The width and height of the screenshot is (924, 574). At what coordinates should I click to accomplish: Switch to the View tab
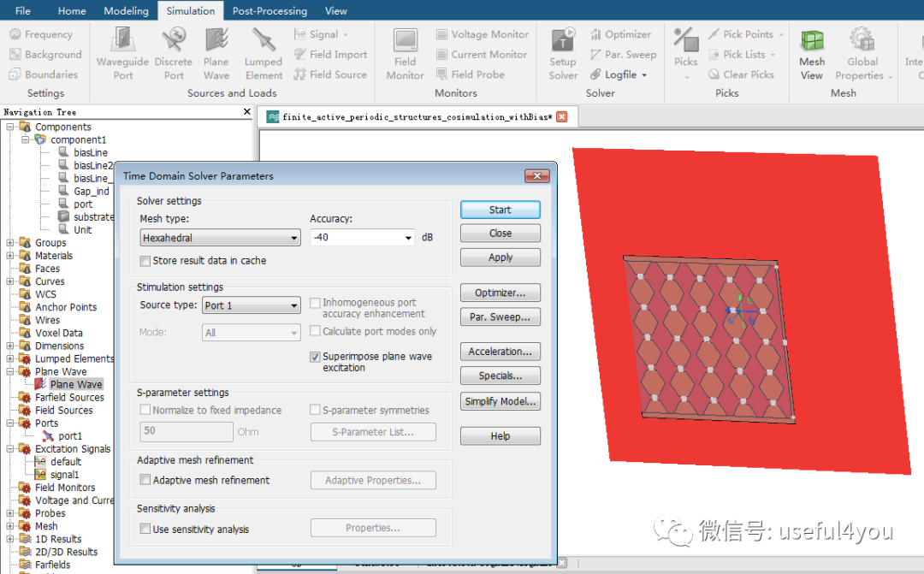tap(336, 10)
